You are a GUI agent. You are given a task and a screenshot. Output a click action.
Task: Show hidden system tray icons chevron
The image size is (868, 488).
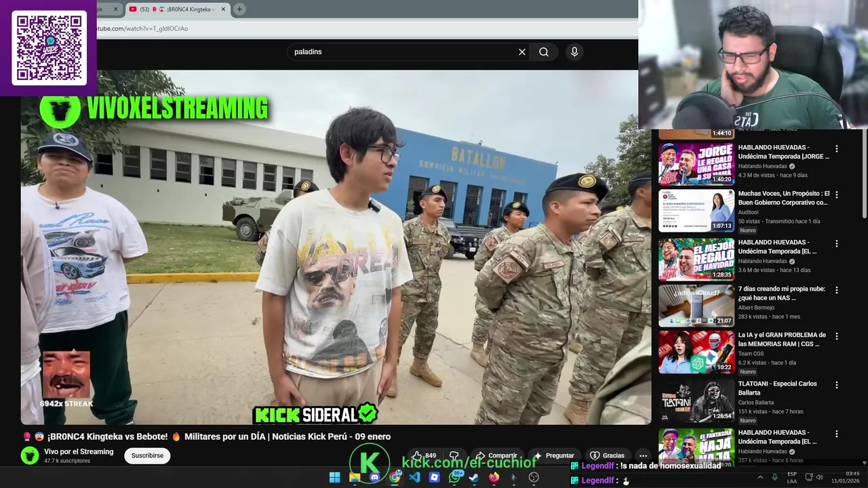[x=759, y=477]
